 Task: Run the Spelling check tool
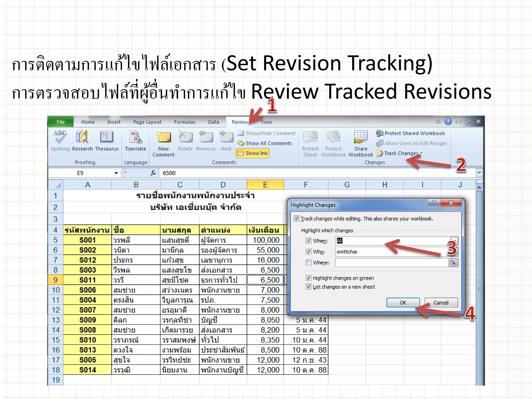coord(60,141)
